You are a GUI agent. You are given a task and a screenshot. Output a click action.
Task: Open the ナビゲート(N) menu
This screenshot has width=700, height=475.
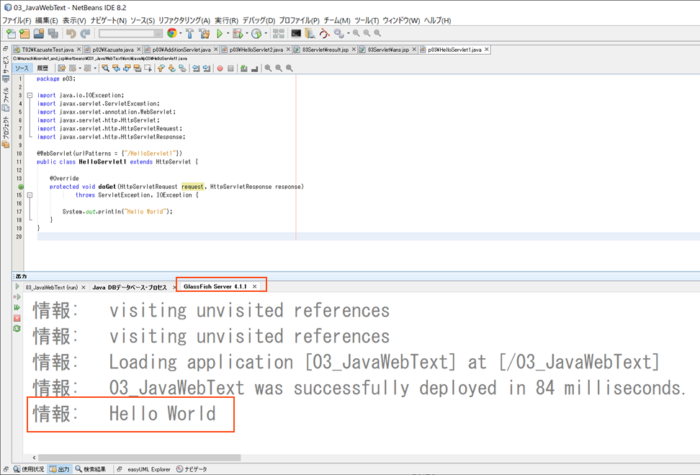pos(108,21)
